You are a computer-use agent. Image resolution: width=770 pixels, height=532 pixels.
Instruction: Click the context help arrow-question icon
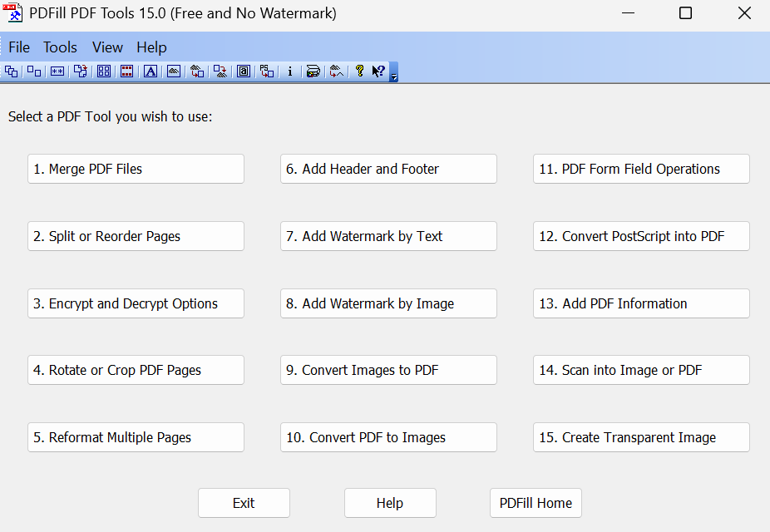pos(378,71)
